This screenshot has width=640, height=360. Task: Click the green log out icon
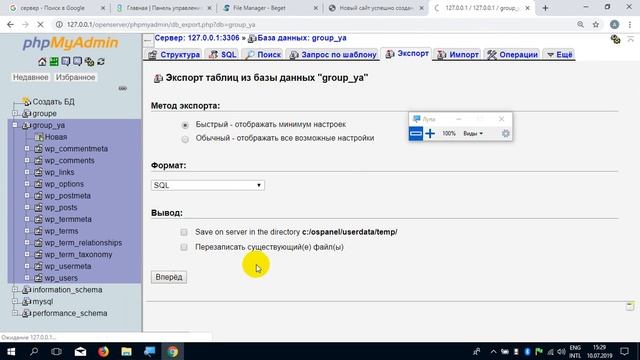point(54,62)
